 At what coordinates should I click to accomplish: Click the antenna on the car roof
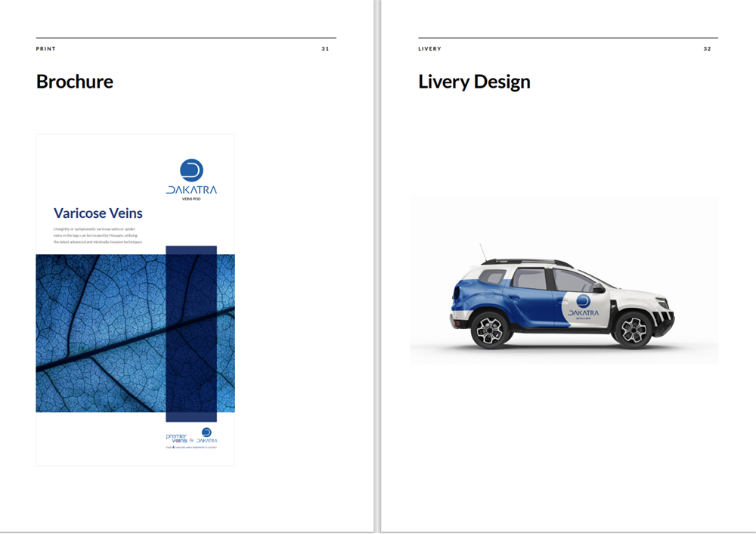480,252
